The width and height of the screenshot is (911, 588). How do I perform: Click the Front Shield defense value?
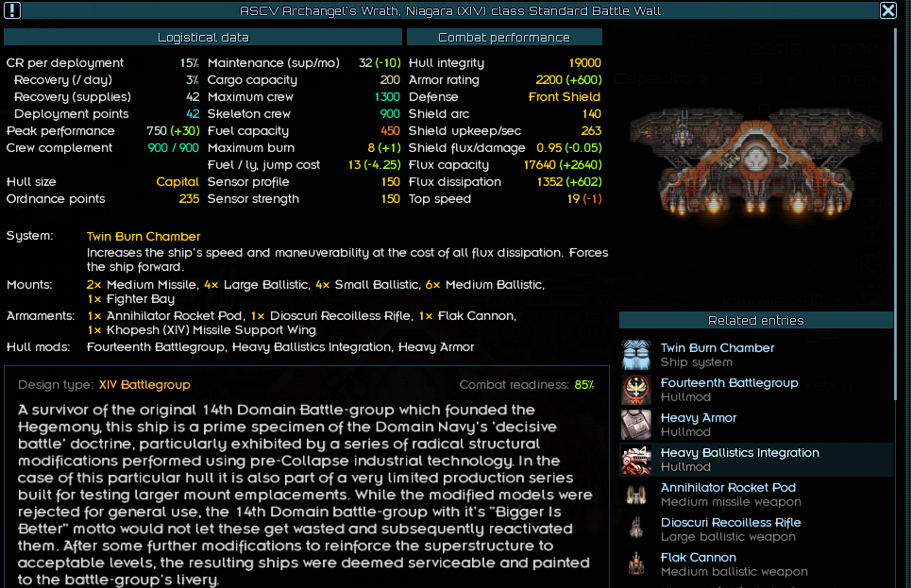565,96
